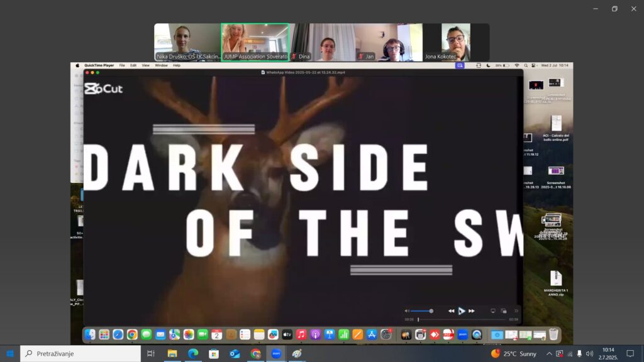Open FaceTime from the Mac dock
The height and width of the screenshot is (362, 644).
(203, 334)
